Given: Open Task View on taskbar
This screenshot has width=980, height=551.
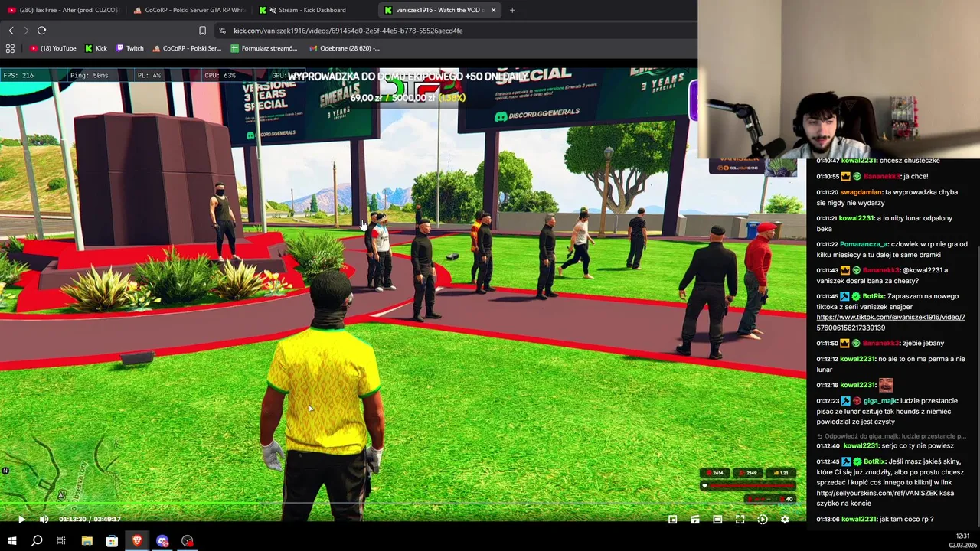Looking at the screenshot, I should (x=61, y=541).
